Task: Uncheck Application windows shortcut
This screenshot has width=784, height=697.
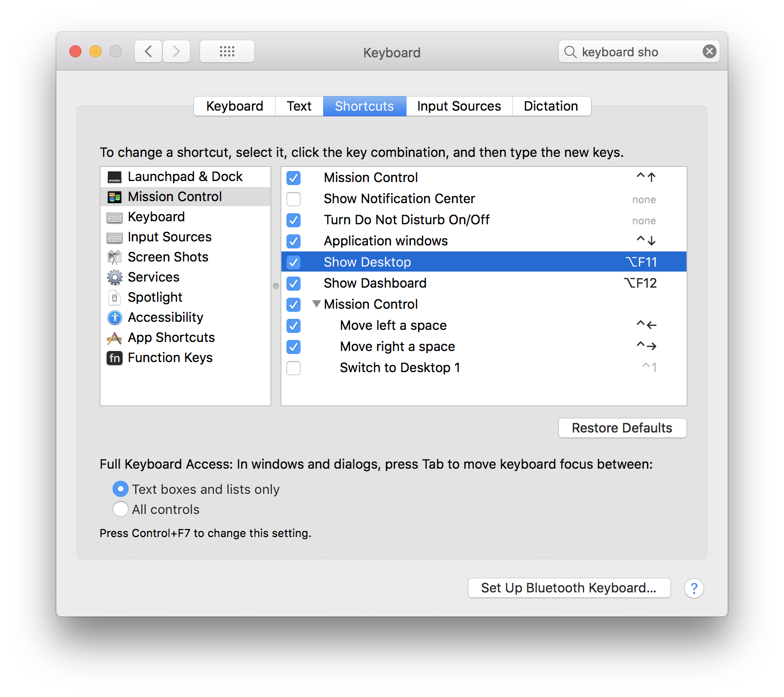Action: pyautogui.click(x=293, y=241)
